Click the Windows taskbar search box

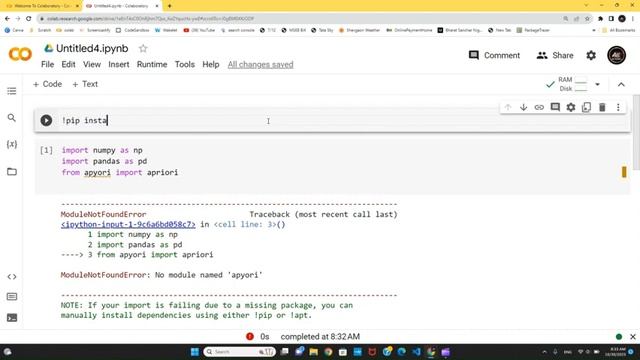[239, 352]
